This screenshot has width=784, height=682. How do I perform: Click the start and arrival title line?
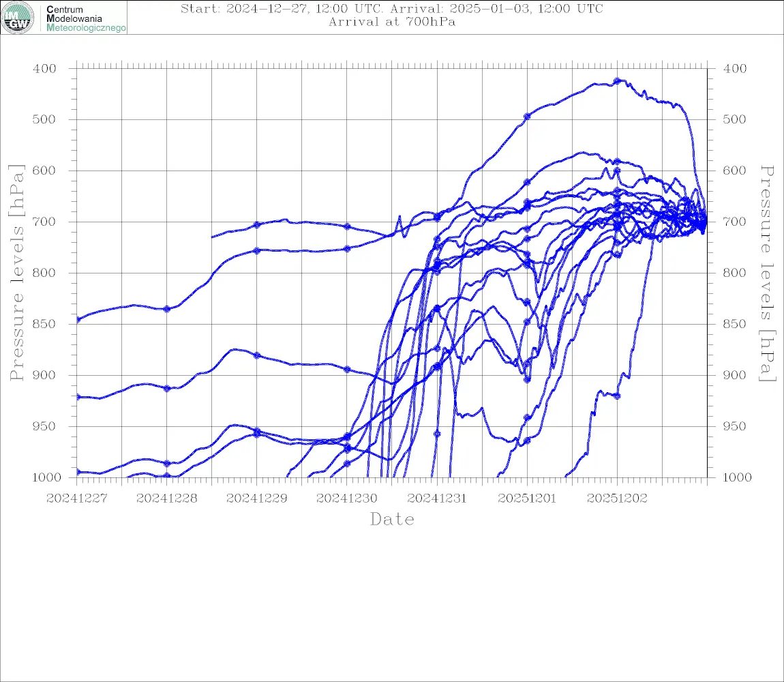pos(392,8)
